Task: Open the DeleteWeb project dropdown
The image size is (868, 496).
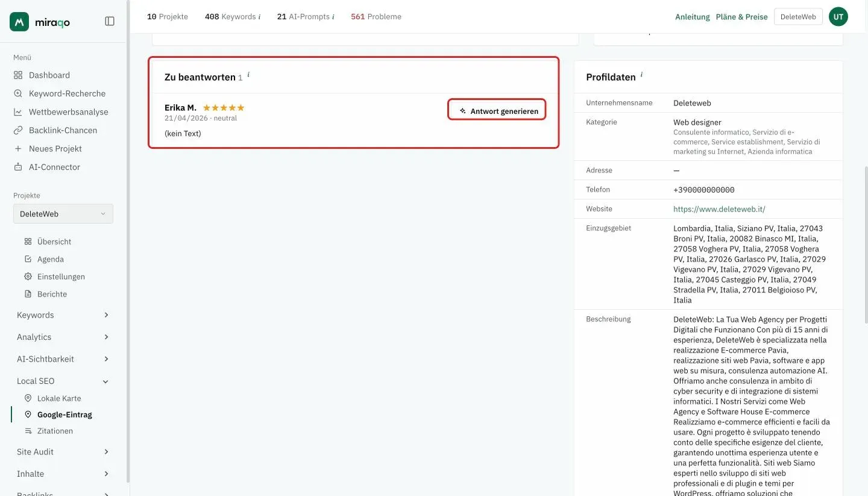Action: 63,214
